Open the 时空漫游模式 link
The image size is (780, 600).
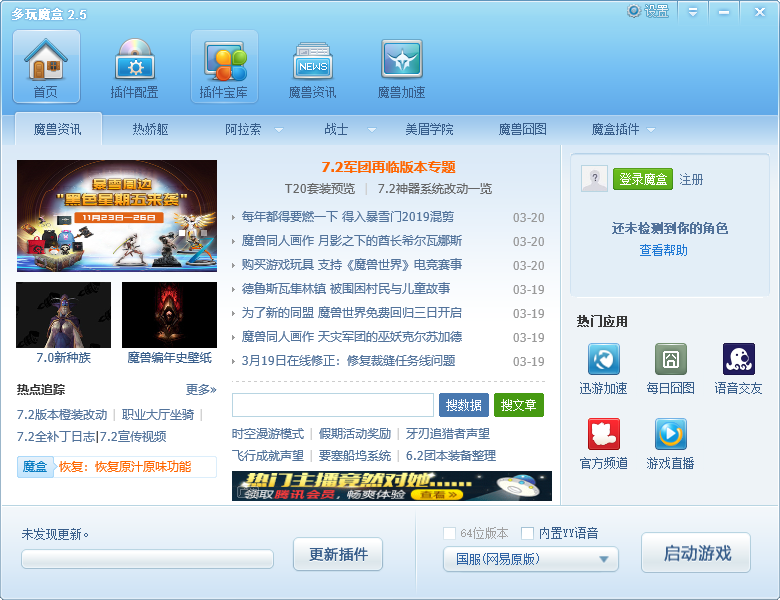click(268, 434)
